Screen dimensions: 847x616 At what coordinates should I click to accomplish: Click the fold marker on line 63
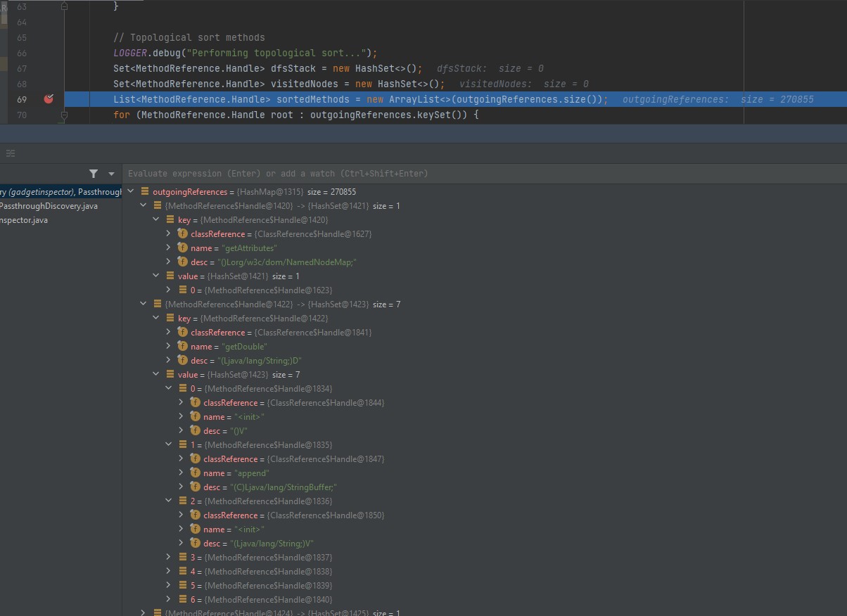(65, 6)
